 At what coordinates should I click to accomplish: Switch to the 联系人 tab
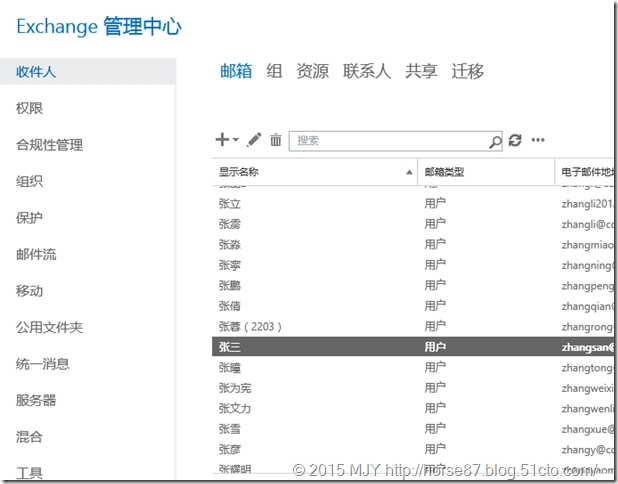point(367,71)
